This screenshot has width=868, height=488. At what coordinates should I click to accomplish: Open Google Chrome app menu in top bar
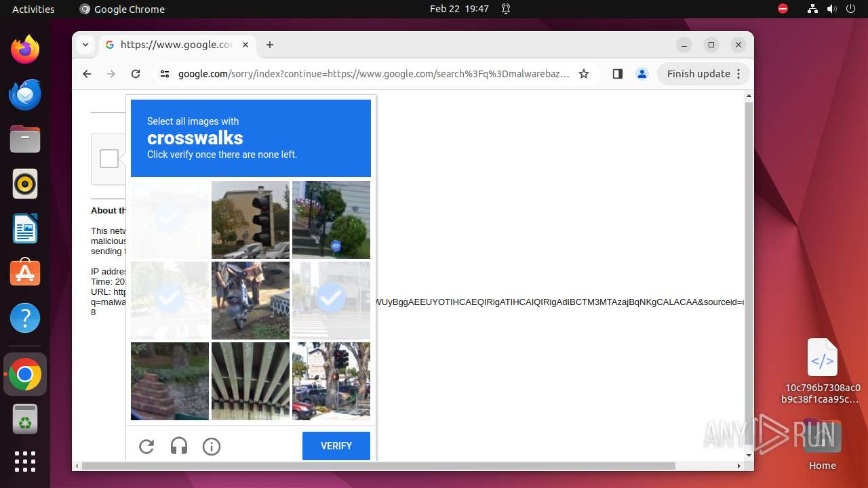122,9
